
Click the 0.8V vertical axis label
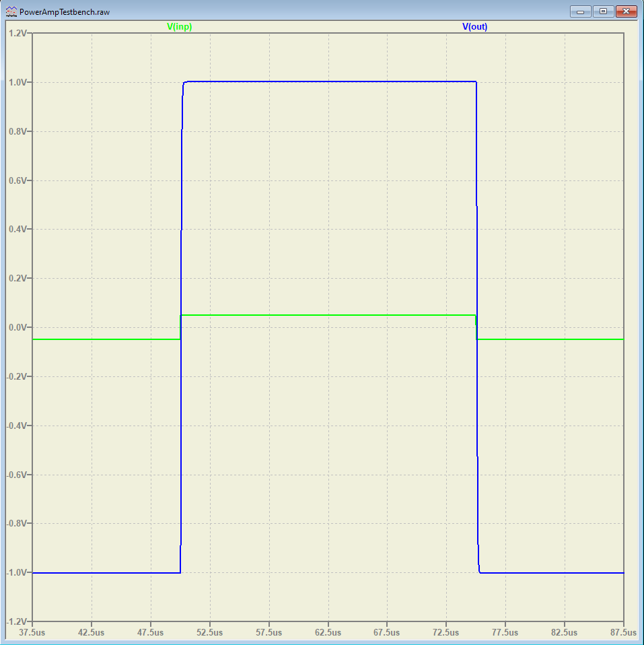(x=17, y=132)
